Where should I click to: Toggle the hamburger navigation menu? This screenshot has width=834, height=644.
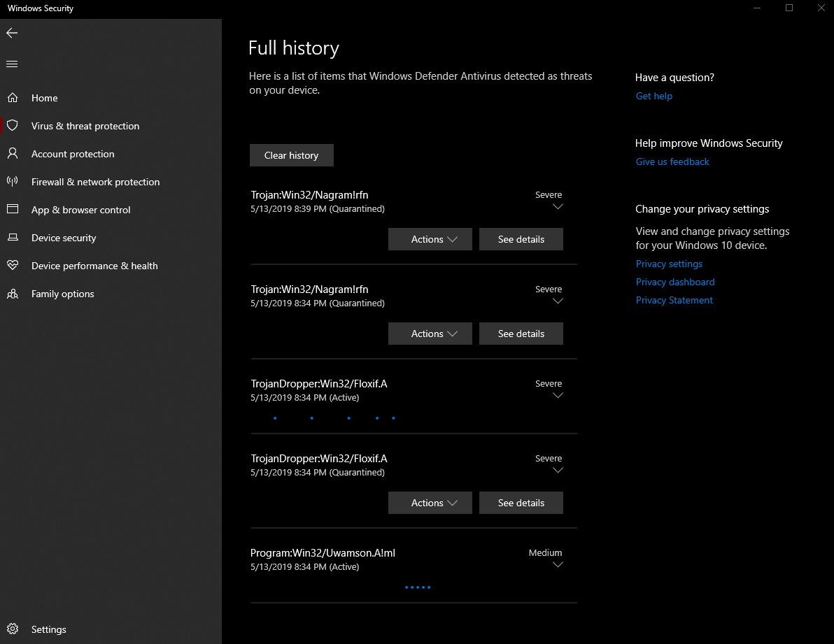12,64
